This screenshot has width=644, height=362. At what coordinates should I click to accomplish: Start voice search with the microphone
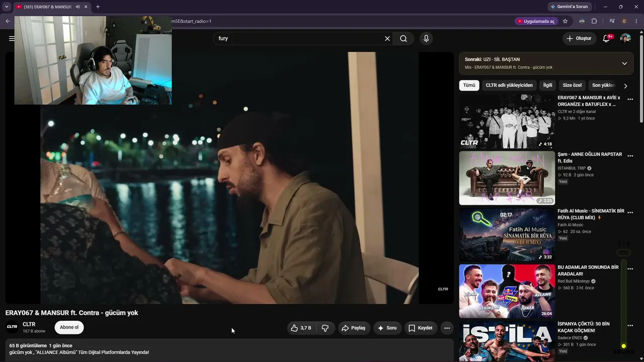click(426, 38)
